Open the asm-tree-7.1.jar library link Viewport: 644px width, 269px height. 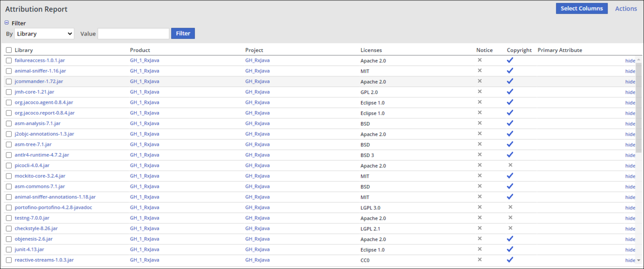[33, 144]
